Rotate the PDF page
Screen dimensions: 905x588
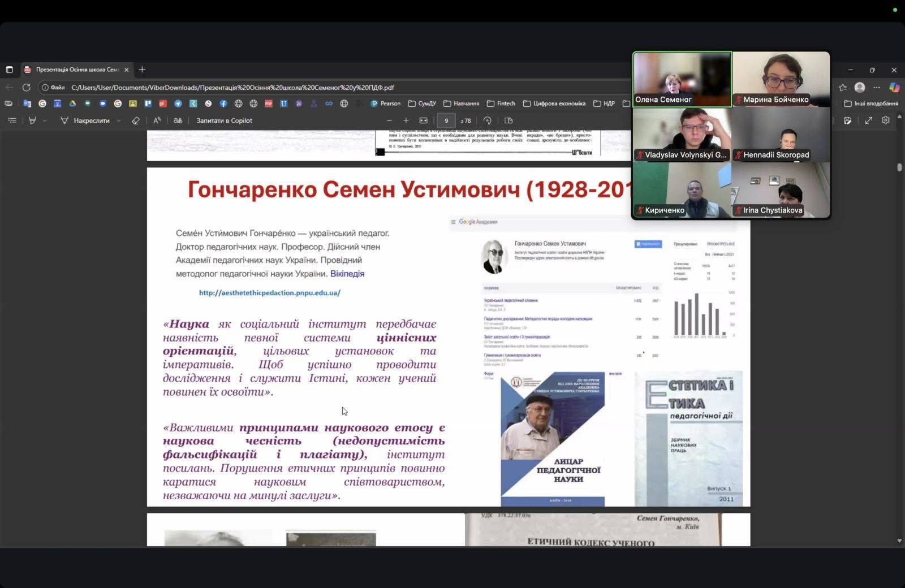pyautogui.click(x=487, y=120)
